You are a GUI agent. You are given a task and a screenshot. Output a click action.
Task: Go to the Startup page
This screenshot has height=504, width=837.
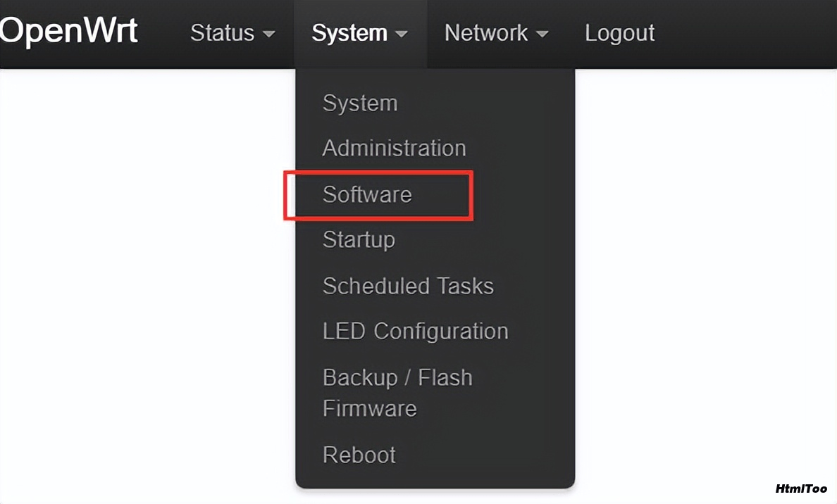point(359,240)
